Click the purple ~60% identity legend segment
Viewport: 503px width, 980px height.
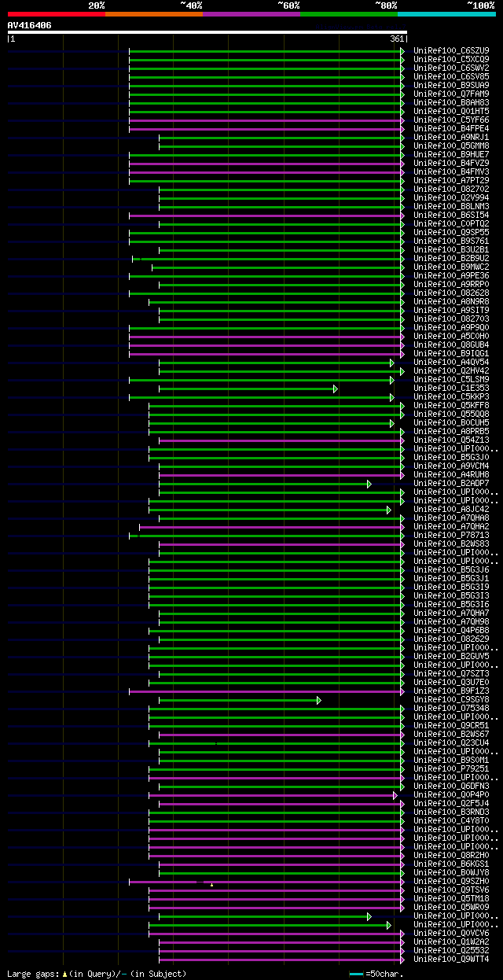click(x=251, y=13)
